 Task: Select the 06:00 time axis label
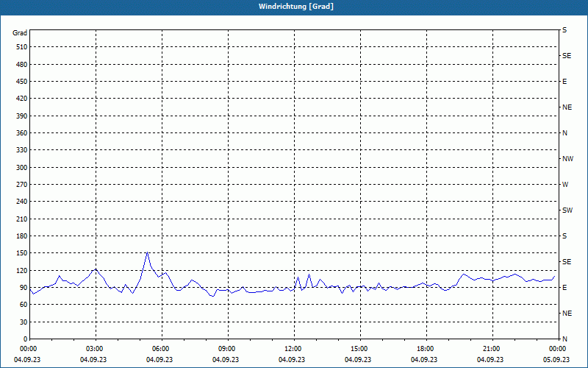pyautogui.click(x=162, y=349)
